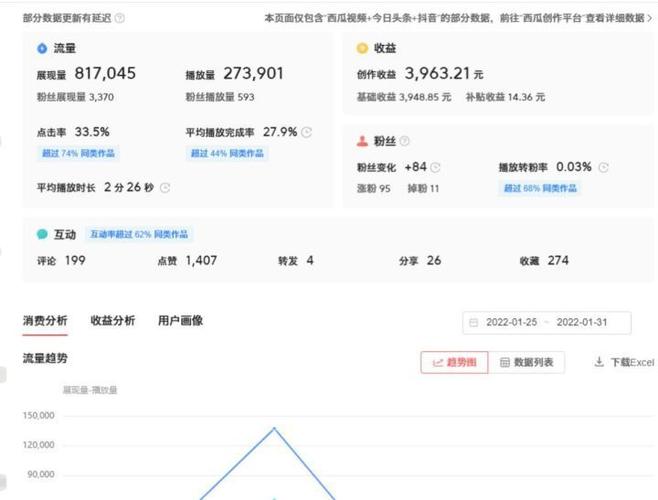The width and height of the screenshot is (658, 500).
Task: Click the info icon beside 平均播放时长
Action: [165, 188]
